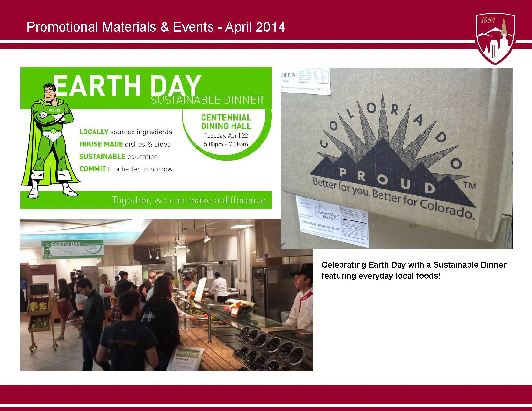Click the 'Tuesday, April 22' date text
The height and width of the screenshot is (411, 532).
[226, 136]
